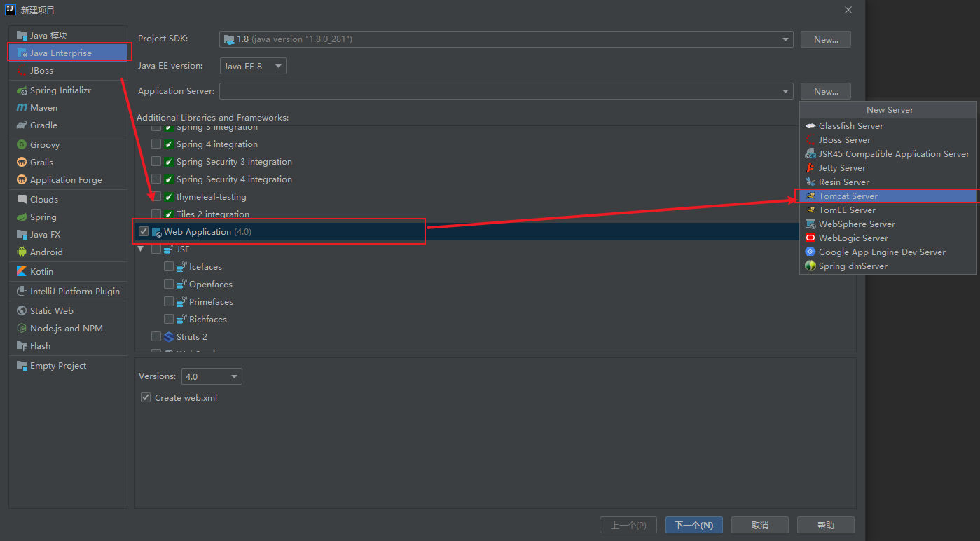Click the Spring dmServer icon
980x541 pixels.
(x=810, y=266)
